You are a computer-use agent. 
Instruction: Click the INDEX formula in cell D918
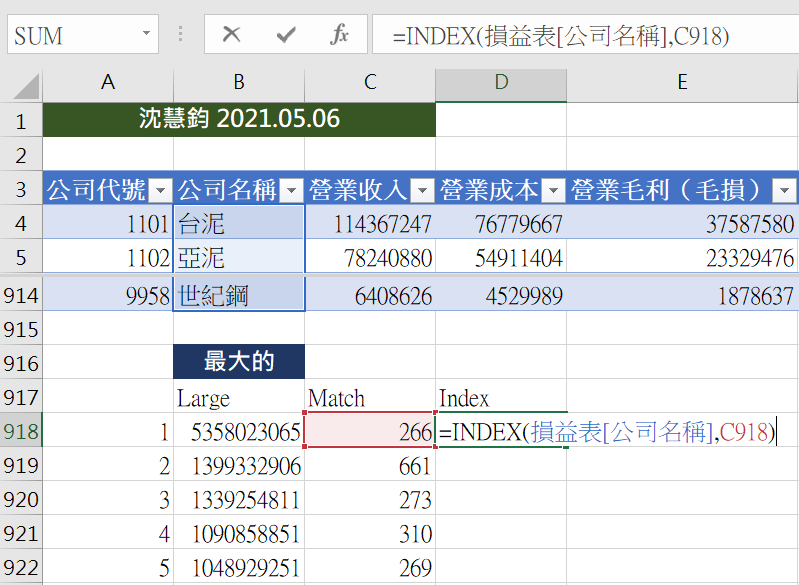pos(606,431)
